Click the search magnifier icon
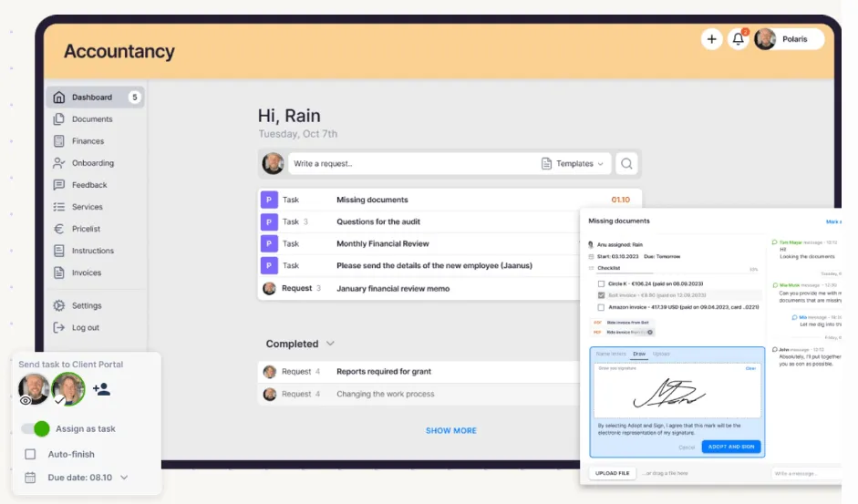 tap(626, 164)
